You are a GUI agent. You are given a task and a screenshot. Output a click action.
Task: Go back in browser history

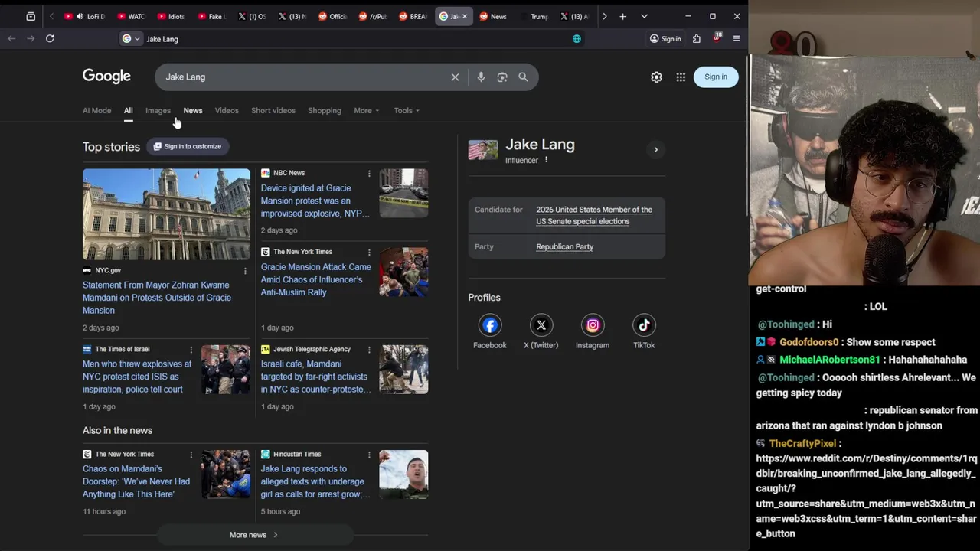point(11,38)
